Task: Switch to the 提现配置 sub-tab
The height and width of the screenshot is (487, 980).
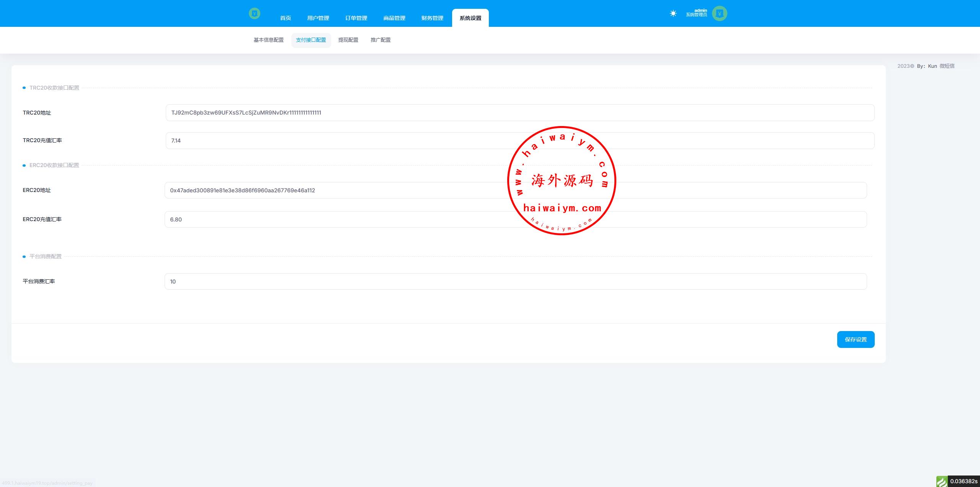Action: pos(348,40)
